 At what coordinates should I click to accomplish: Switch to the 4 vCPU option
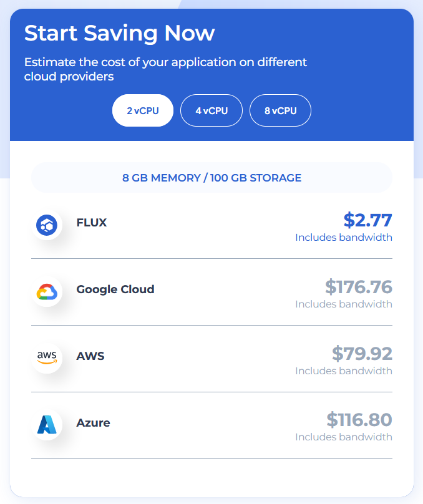pyautogui.click(x=211, y=111)
